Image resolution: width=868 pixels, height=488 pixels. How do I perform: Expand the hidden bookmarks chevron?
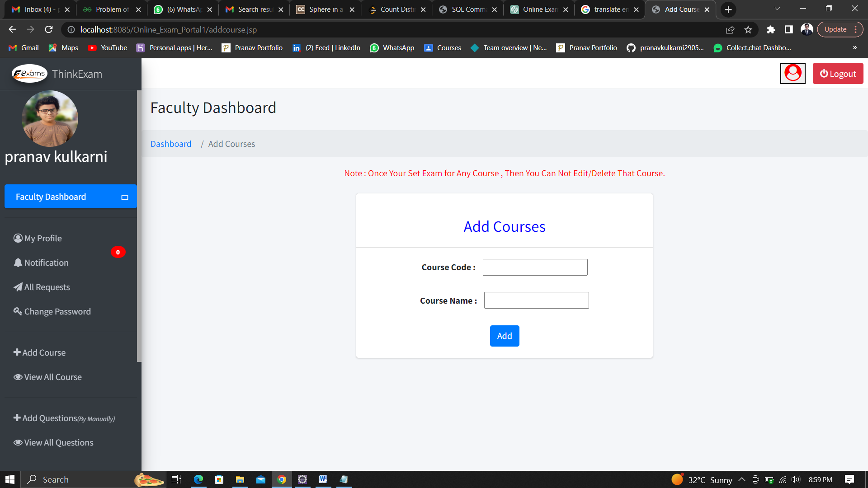854,47
